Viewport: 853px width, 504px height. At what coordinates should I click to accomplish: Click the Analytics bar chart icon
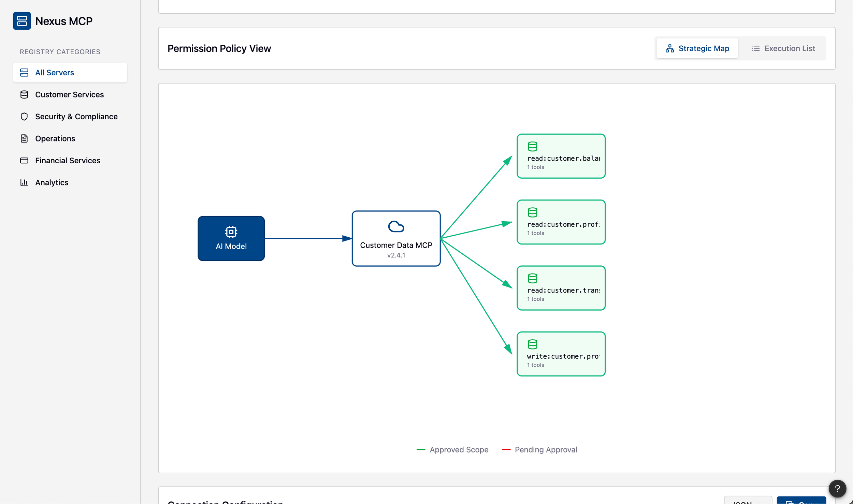(x=24, y=182)
